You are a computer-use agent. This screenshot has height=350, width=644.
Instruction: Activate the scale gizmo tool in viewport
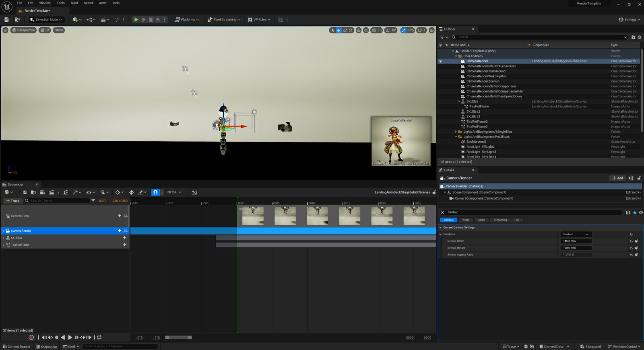coord(351,30)
